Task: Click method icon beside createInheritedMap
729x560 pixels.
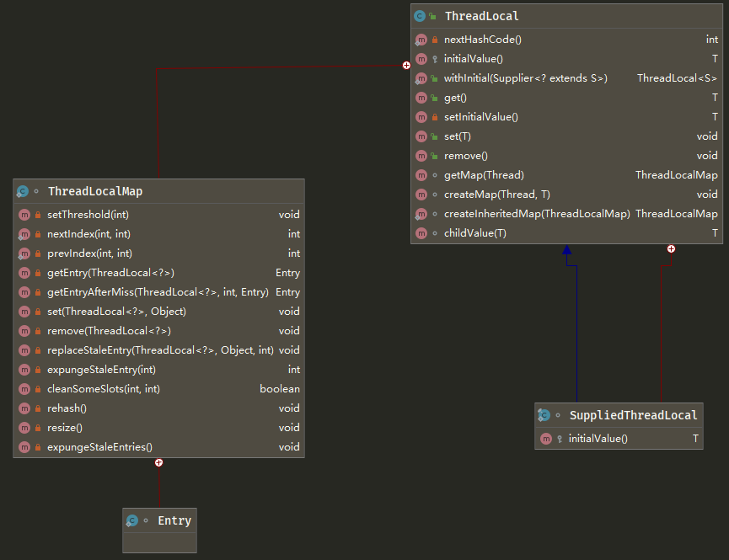Action: point(421,214)
